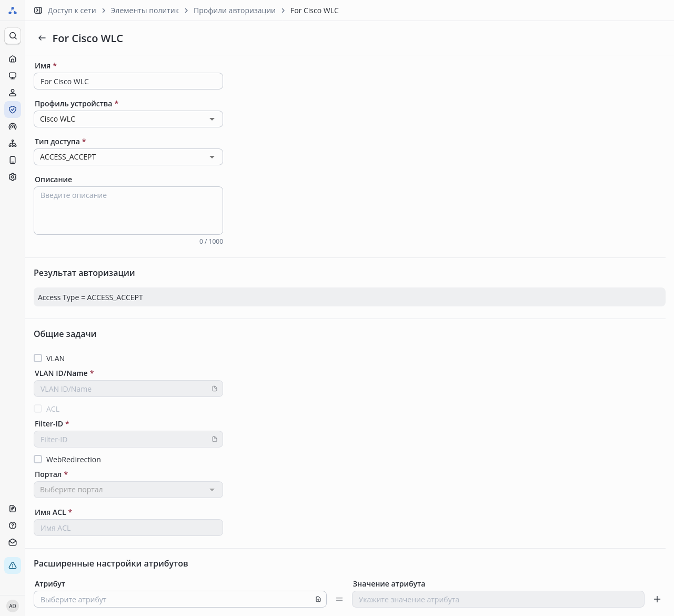Click the Доступ к сети breadcrumb link
This screenshot has width=674, height=616.
[72, 11]
